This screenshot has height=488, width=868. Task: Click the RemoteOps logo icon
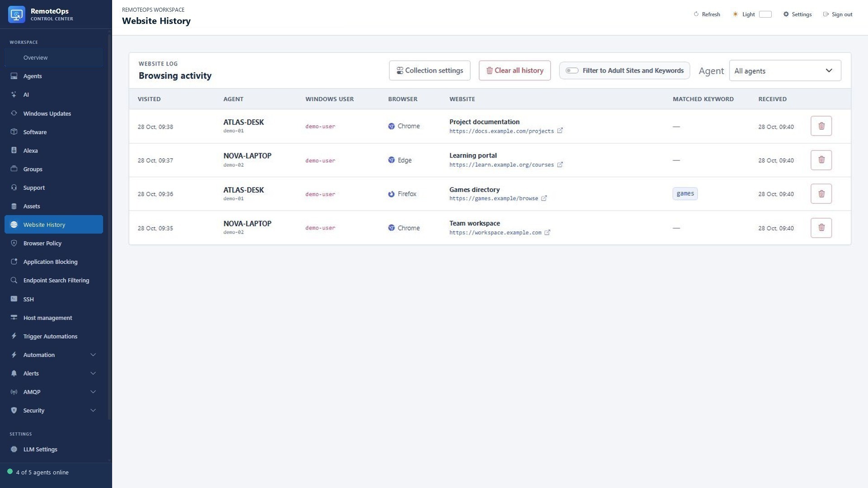[x=17, y=14]
